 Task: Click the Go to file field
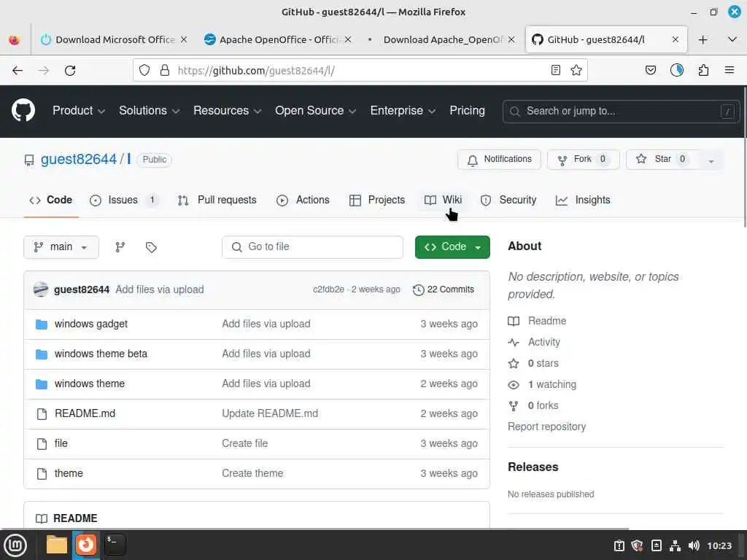click(312, 247)
